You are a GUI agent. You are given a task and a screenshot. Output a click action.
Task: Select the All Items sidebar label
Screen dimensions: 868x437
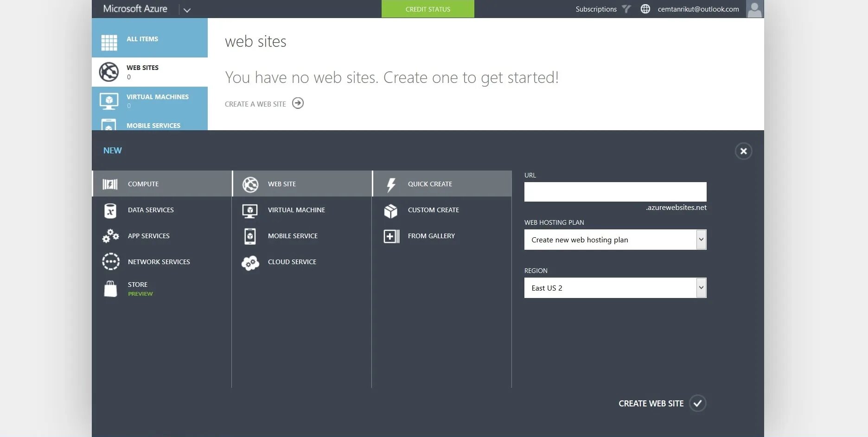tap(142, 39)
